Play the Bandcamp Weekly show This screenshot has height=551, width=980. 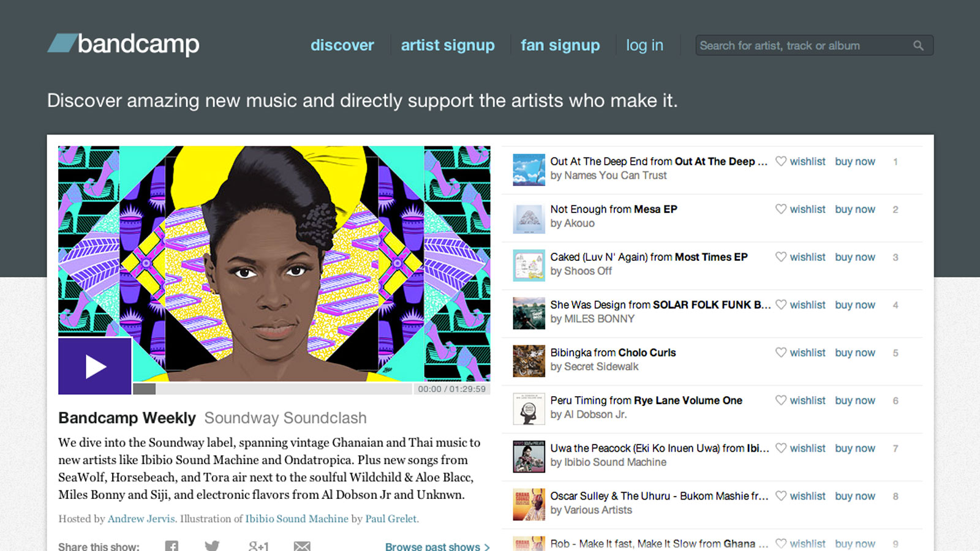pyautogui.click(x=95, y=366)
